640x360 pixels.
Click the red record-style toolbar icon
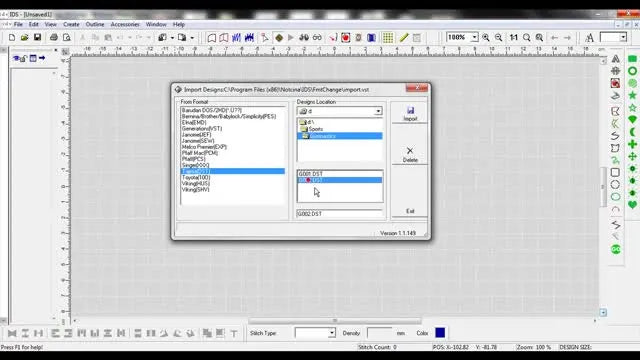(x=345, y=38)
